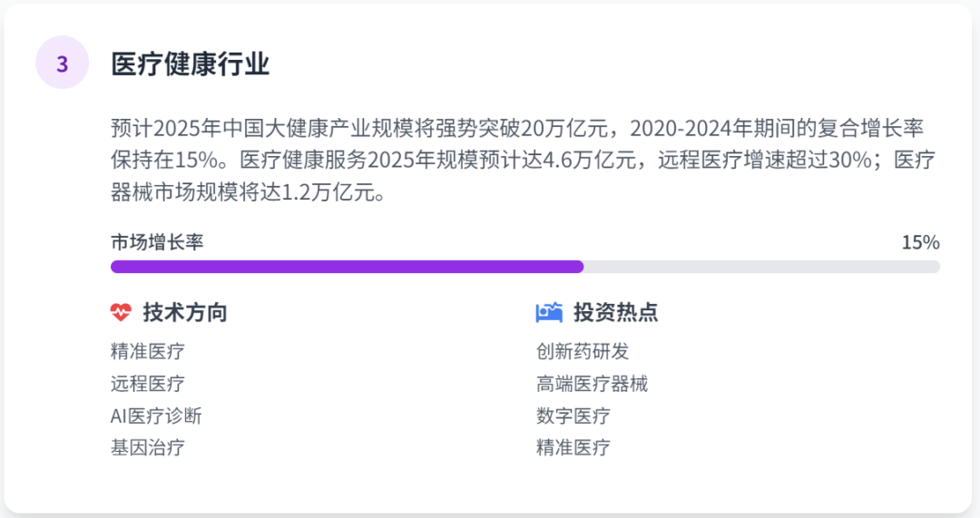
Task: Select the 医疗健康行业 heading
Action: 191,64
